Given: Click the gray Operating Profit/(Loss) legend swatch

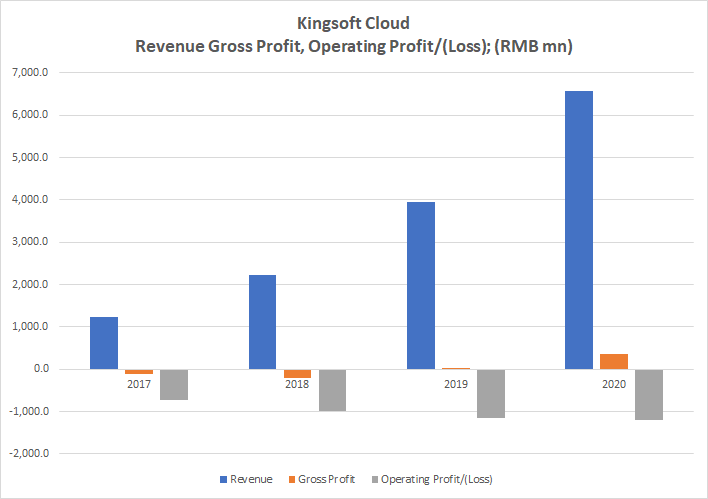Looking at the screenshot, I should [374, 480].
